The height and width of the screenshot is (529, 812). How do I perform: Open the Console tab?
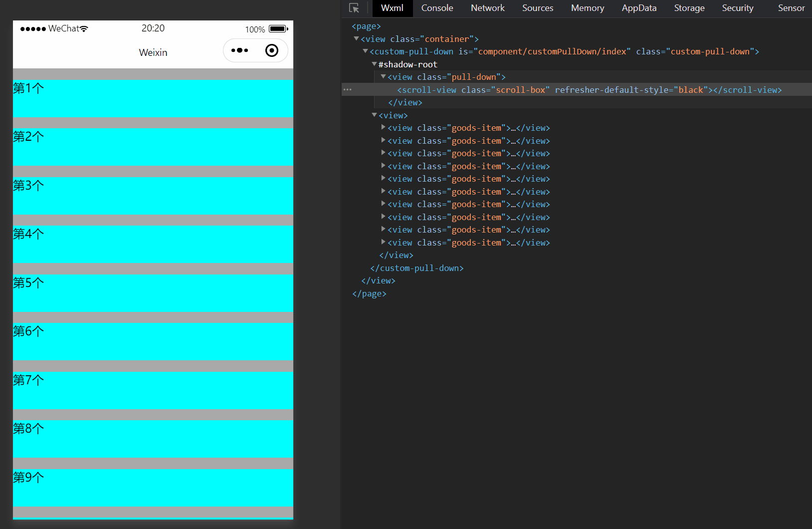click(x=437, y=8)
